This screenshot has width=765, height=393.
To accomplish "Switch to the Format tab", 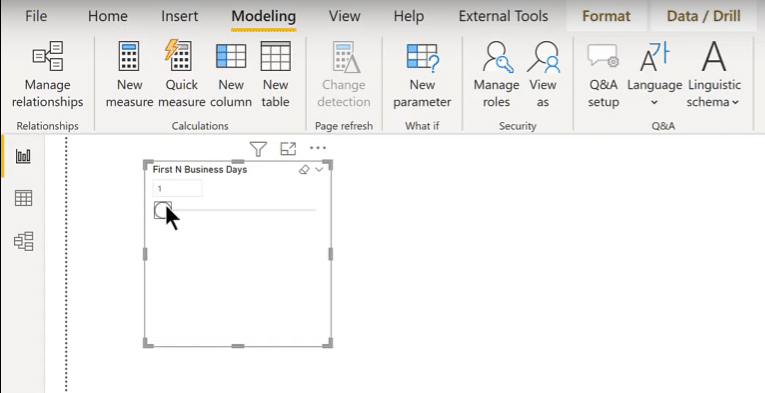I will click(606, 16).
